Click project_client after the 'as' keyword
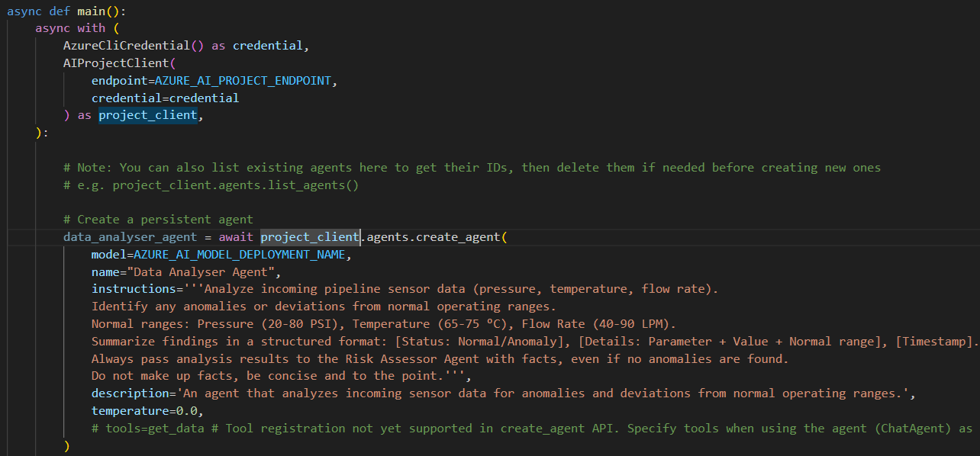This screenshot has height=456, width=980. tap(148, 116)
